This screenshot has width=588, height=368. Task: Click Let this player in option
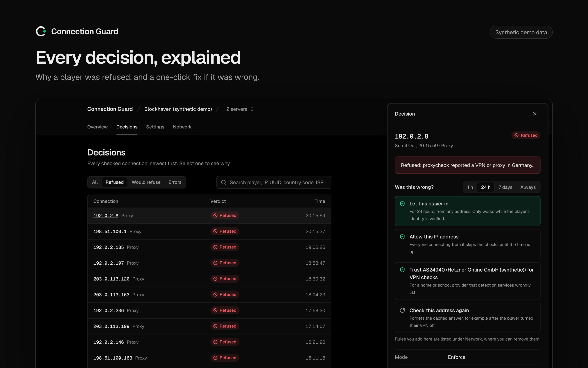[x=467, y=211]
